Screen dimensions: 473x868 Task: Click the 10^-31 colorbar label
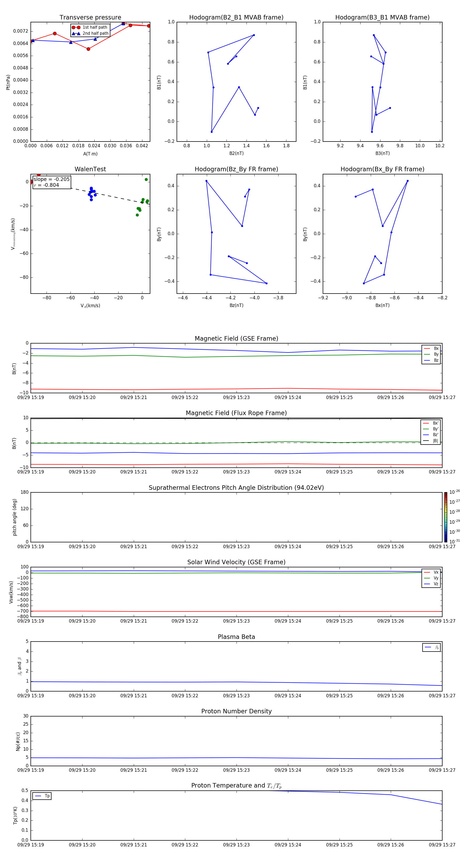coord(455,542)
